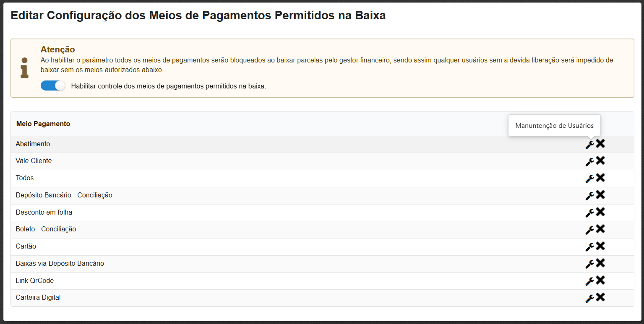Open user maintenance for Abatimento
This screenshot has height=324, width=644.
click(589, 144)
